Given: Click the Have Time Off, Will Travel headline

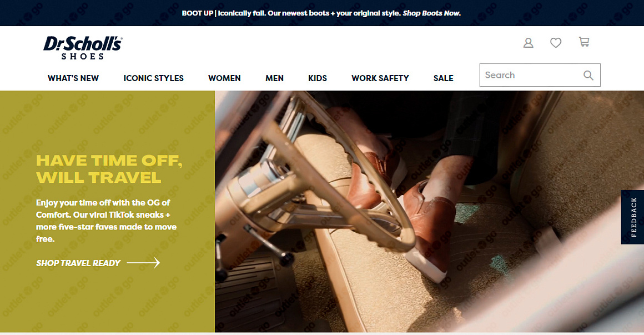Looking at the screenshot, I should coord(109,169).
